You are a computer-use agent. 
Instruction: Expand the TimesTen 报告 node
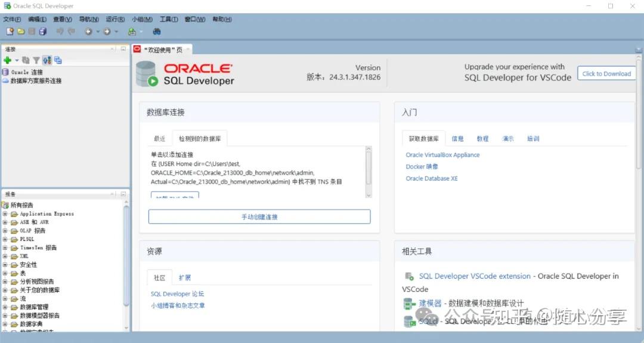5,248
